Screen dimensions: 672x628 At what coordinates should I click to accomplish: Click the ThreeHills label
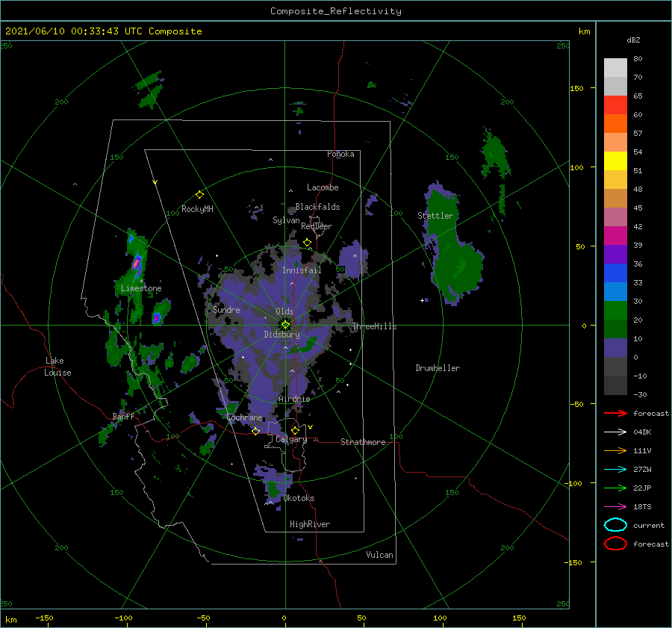374,326
